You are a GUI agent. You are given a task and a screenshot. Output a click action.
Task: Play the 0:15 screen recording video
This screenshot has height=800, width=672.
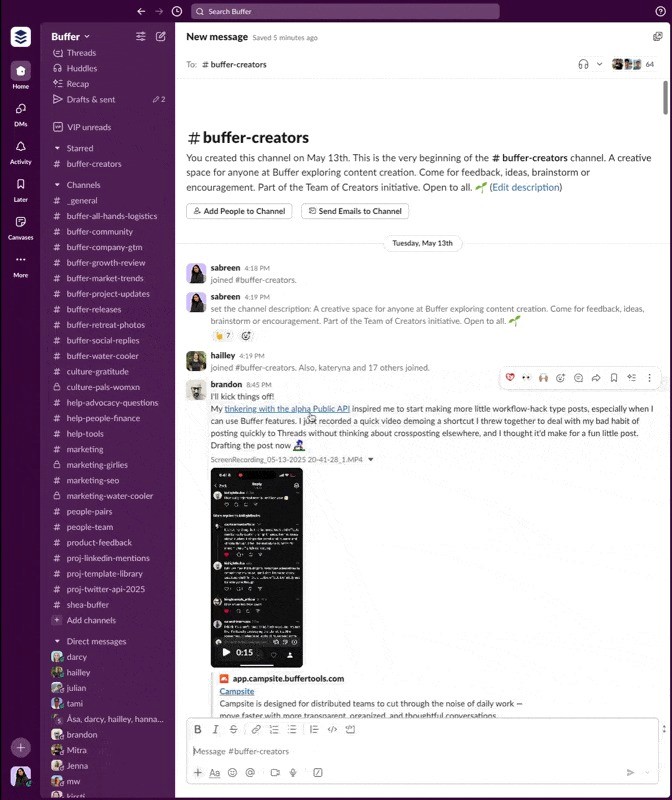[227, 653]
